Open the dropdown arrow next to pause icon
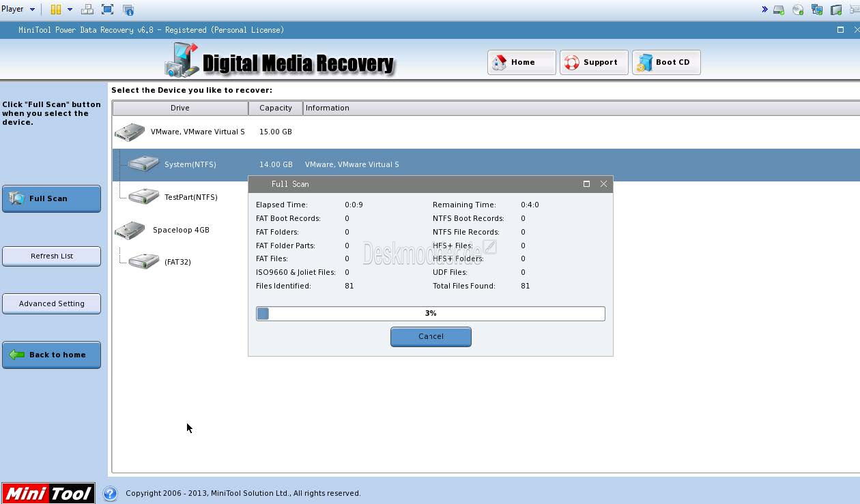Image resolution: width=860 pixels, height=504 pixels. click(70, 10)
